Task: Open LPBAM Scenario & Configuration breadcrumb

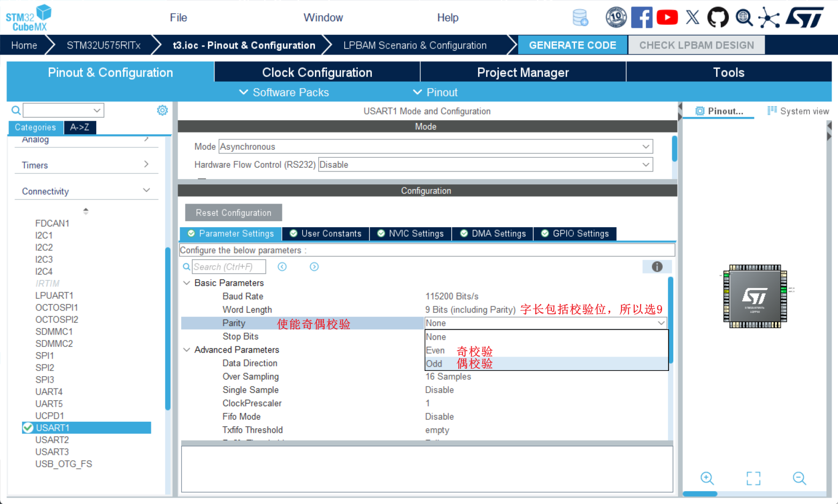Action: click(x=415, y=45)
